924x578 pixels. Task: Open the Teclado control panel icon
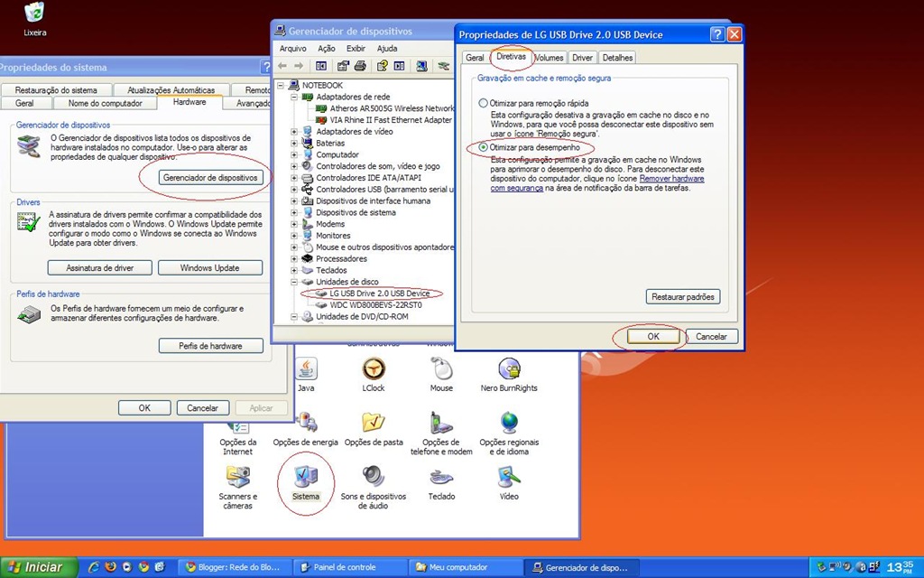(x=441, y=483)
